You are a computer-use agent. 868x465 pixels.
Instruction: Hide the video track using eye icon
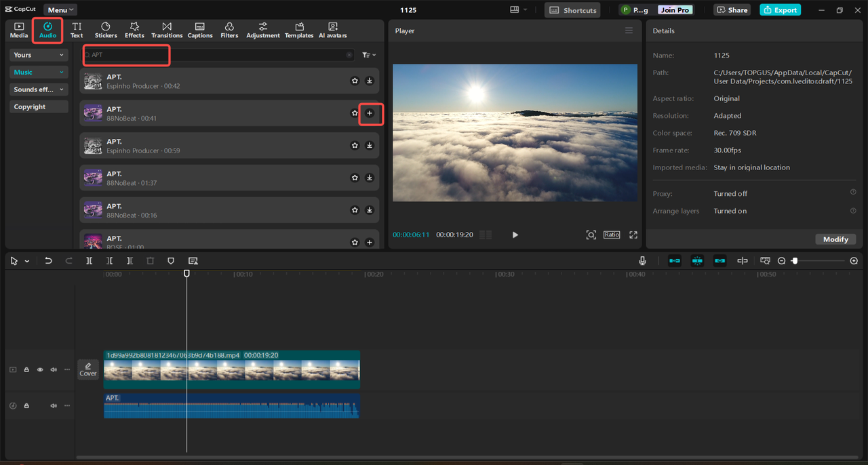tap(40, 369)
